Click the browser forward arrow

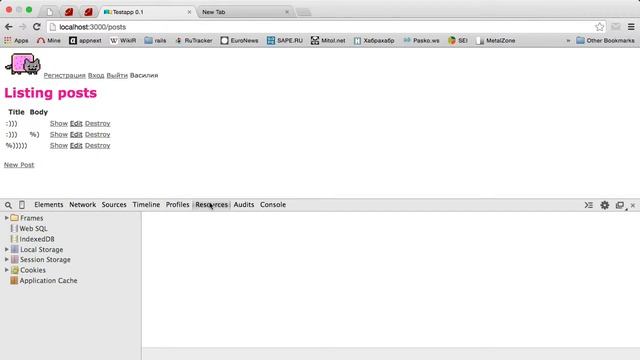22,27
